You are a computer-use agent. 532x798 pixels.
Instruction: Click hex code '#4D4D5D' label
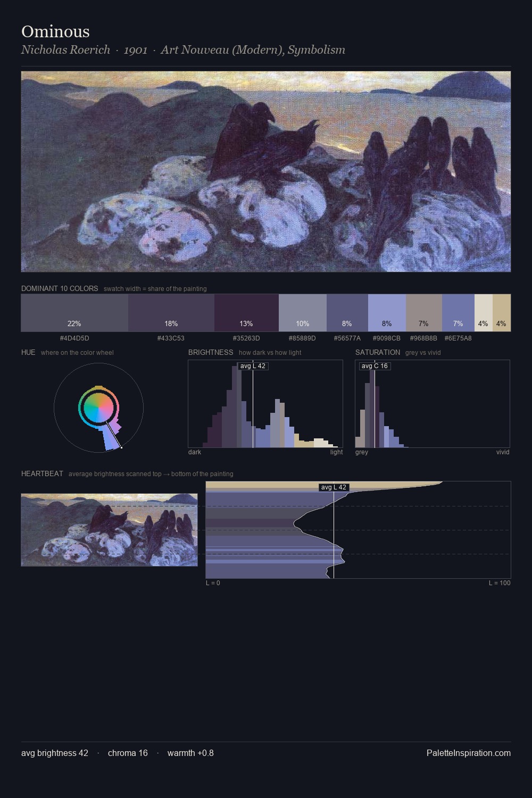74,338
